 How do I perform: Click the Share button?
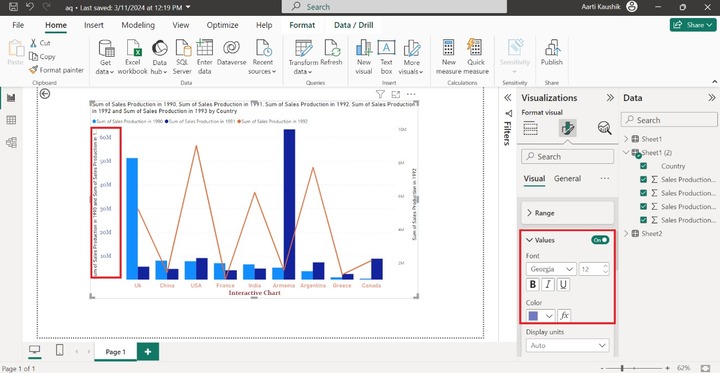click(x=693, y=25)
